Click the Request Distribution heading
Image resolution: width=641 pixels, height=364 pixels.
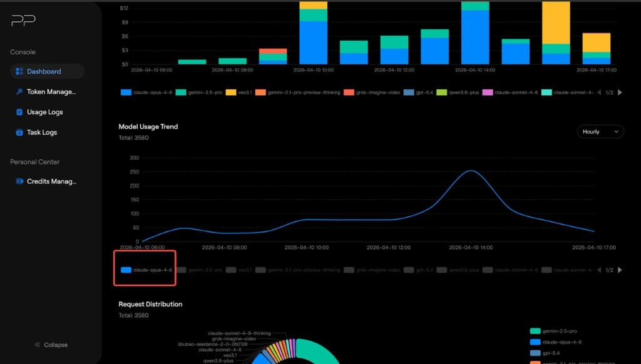coord(150,305)
